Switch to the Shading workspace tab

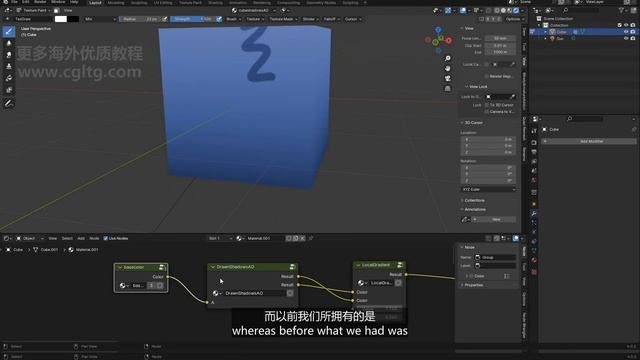point(216,2)
